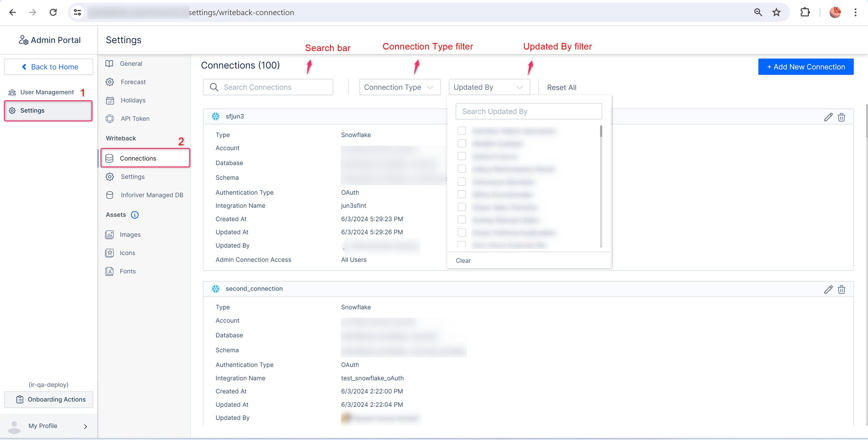This screenshot has width=868, height=440.
Task: Click the Add New Connection button
Action: pyautogui.click(x=805, y=67)
